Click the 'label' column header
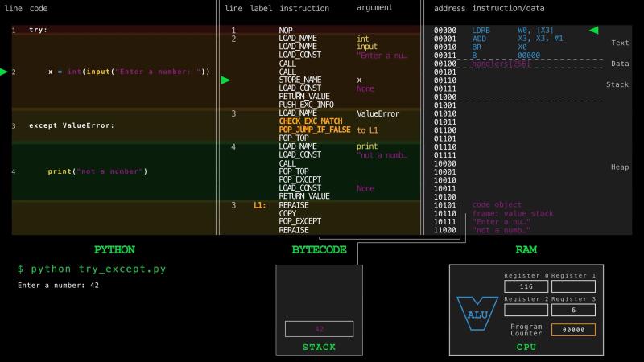The height and width of the screenshot is (362, 644). (261, 8)
